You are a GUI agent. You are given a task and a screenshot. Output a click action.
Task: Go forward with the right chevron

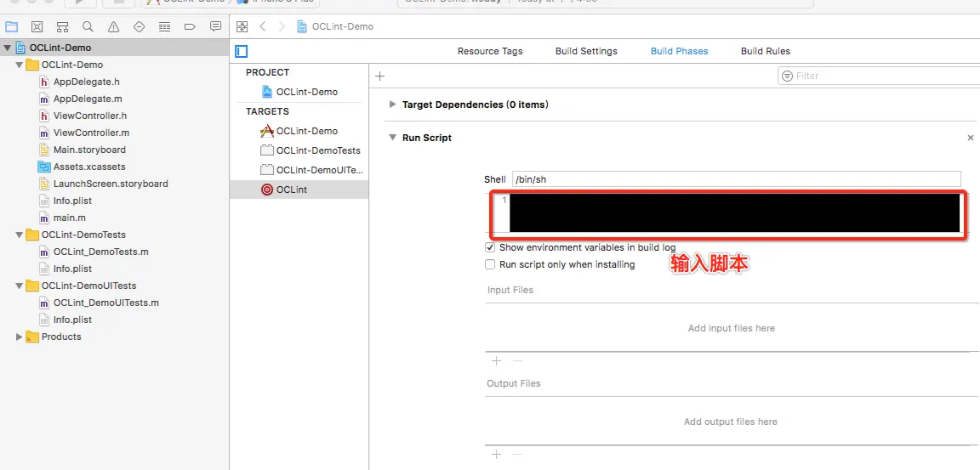[282, 27]
